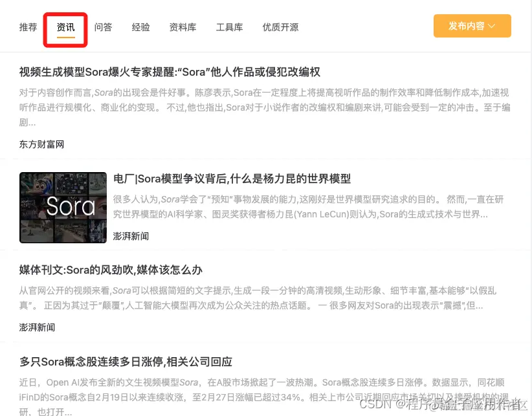Open the 问答 tab
532x416 pixels.
[103, 27]
